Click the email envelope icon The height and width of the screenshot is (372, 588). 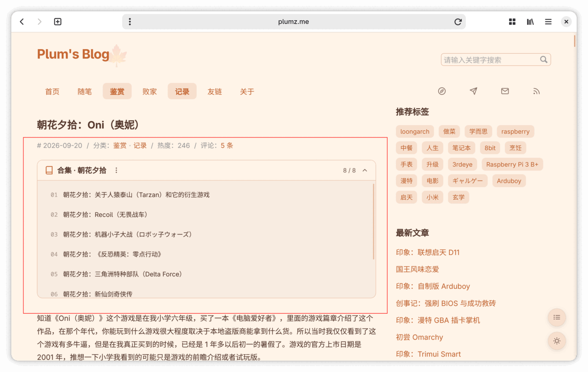click(x=505, y=91)
